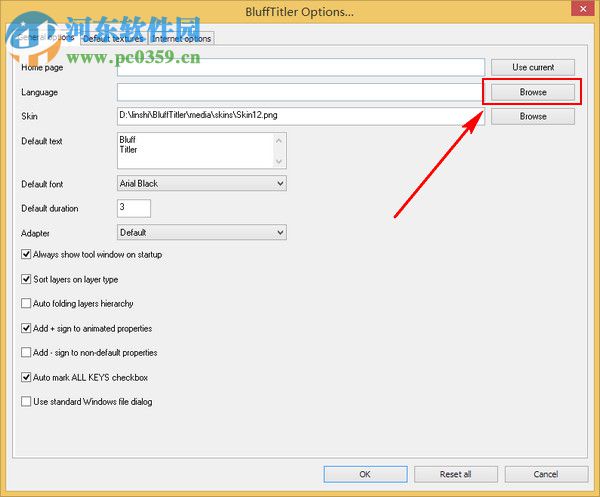Screen dimensions: 600x497
Task: Confirm settings with the OK button
Action: (365, 474)
